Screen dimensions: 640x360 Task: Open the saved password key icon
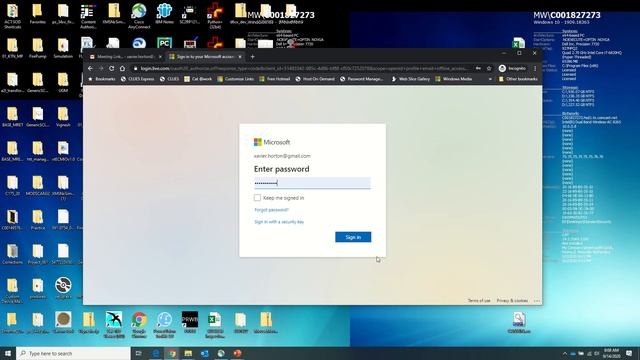(x=478, y=68)
